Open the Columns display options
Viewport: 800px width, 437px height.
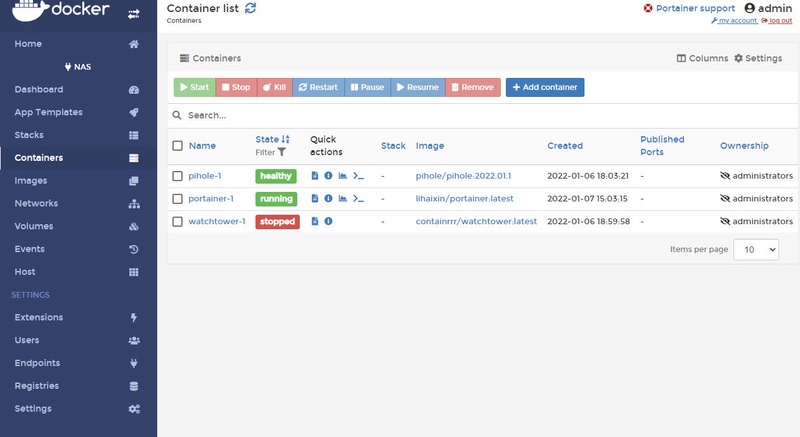pos(702,58)
